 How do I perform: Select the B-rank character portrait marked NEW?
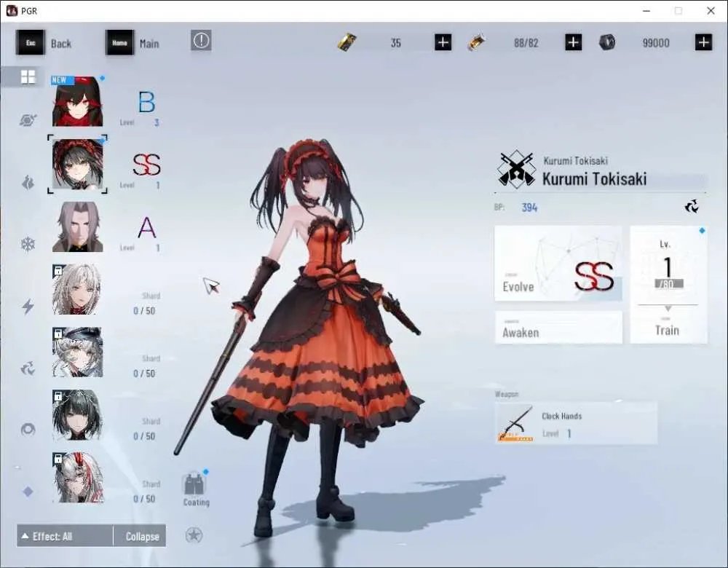(x=78, y=101)
